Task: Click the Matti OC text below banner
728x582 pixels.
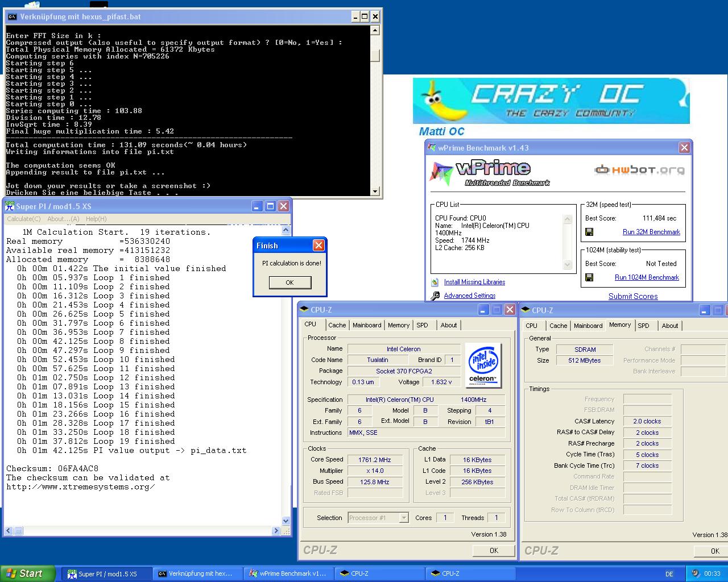Action: [442, 131]
